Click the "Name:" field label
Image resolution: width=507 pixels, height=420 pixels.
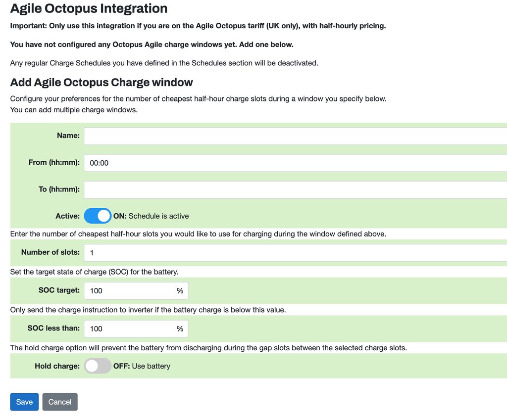(68, 136)
